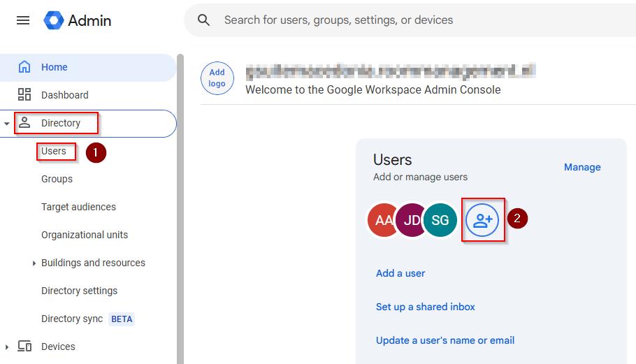Go to Home in sidebar
Screen dimensions: 636x364
[x=54, y=67]
